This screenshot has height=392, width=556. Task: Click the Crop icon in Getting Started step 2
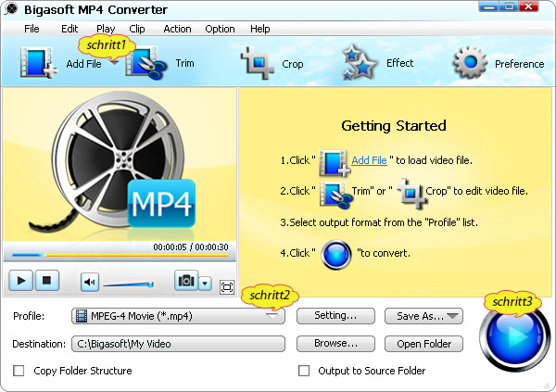tap(411, 194)
